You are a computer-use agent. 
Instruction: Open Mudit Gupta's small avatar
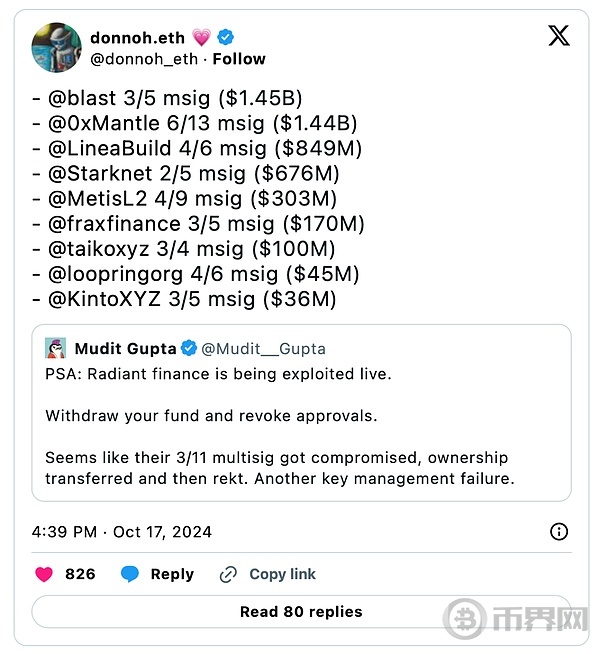coord(56,348)
